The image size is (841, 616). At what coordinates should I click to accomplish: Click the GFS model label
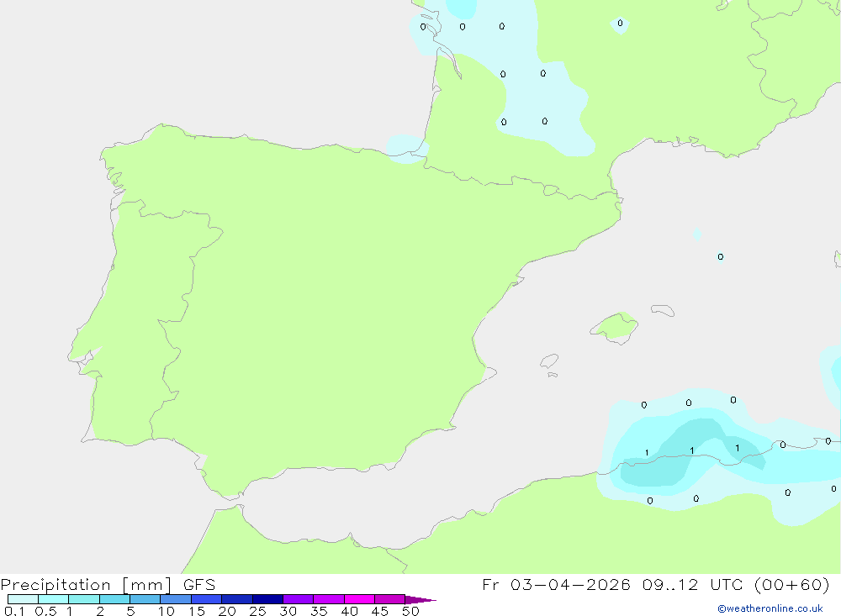(199, 585)
